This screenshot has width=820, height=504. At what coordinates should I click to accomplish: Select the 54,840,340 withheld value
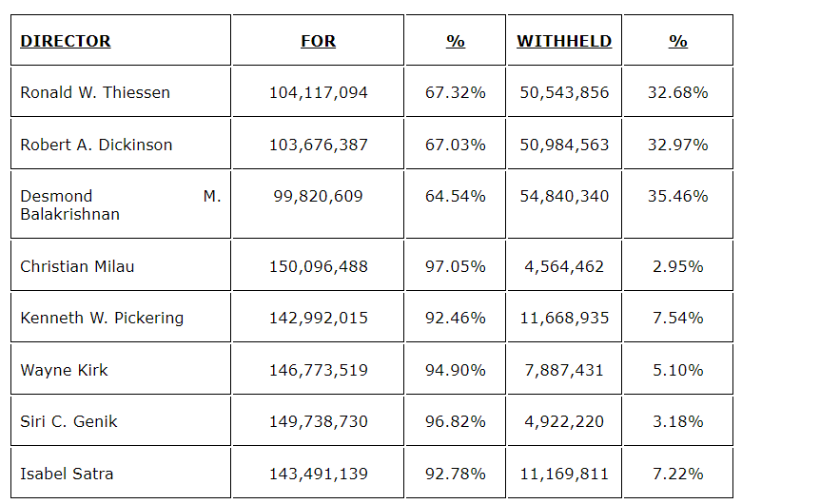point(564,196)
